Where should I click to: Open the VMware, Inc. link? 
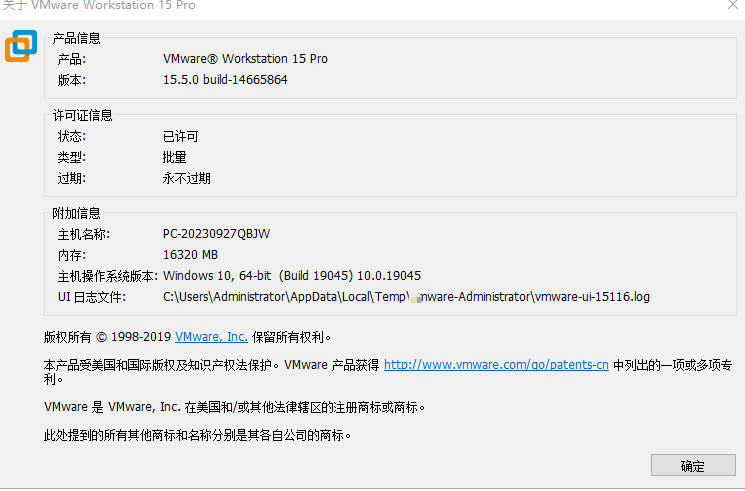211,337
